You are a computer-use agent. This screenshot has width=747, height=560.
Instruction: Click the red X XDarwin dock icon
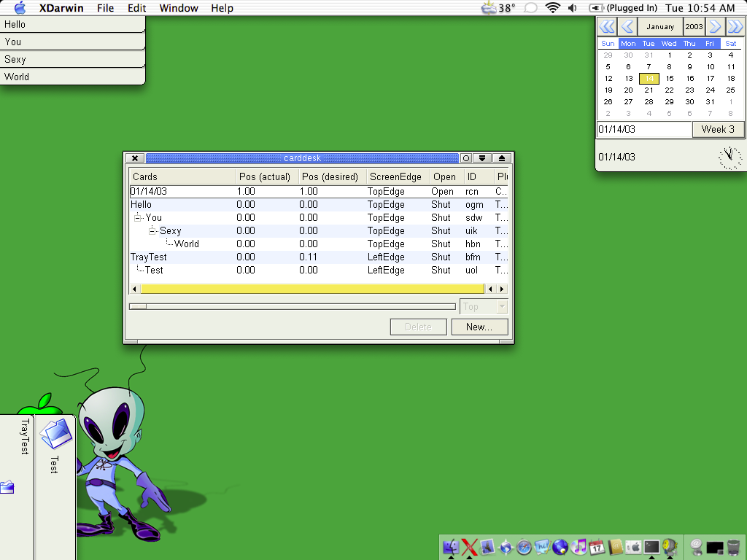coord(469,547)
